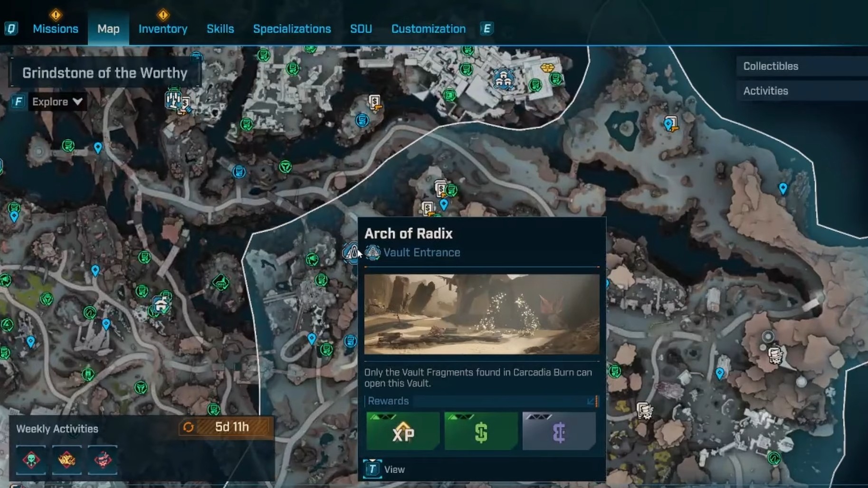The width and height of the screenshot is (868, 488).
Task: Go to the Specializations tab
Action: [292, 29]
